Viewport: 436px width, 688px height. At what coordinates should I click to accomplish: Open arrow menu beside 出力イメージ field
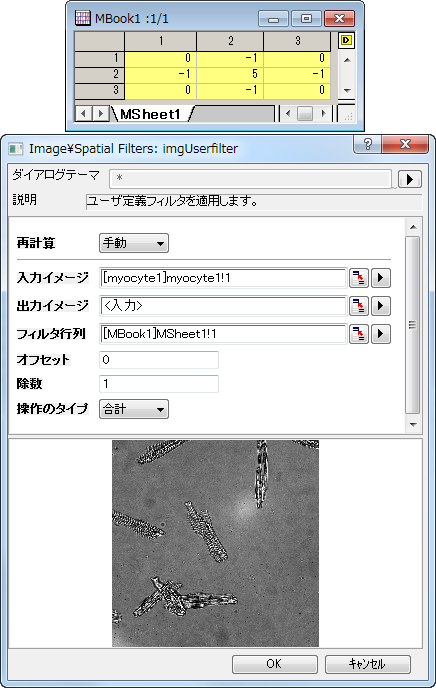381,306
